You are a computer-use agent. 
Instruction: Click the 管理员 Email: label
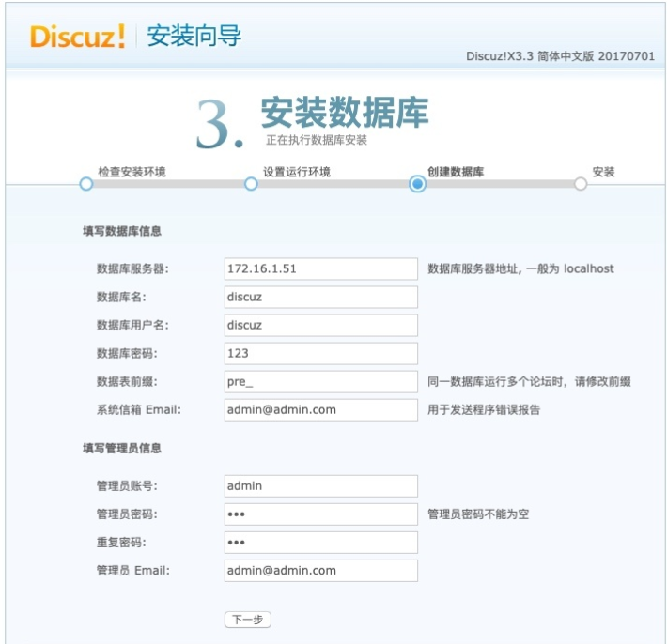(x=133, y=571)
